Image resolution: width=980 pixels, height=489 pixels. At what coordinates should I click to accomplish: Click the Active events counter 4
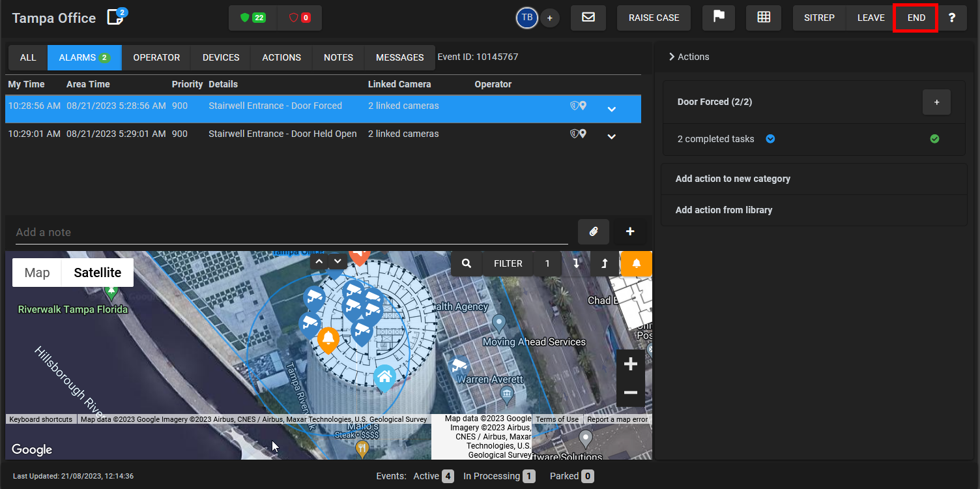click(448, 476)
